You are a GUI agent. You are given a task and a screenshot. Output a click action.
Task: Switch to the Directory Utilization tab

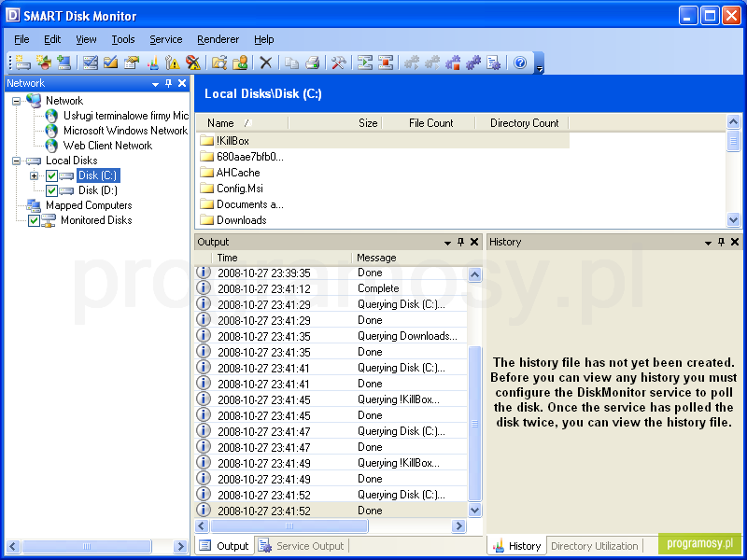594,546
